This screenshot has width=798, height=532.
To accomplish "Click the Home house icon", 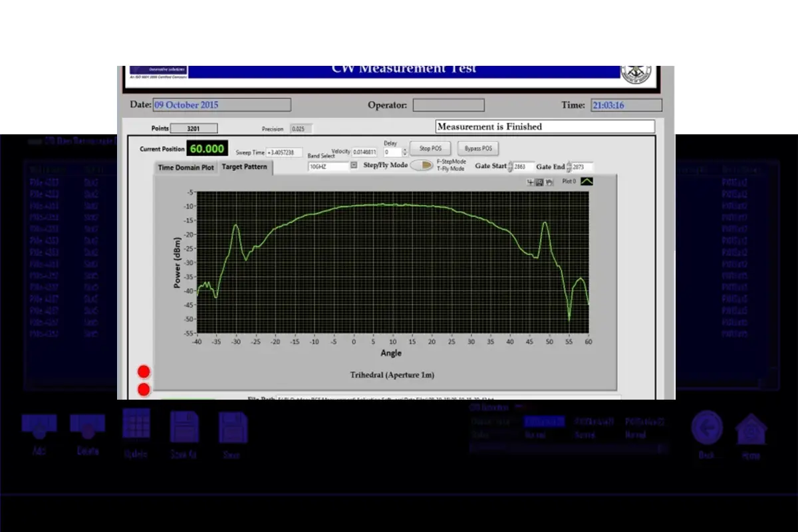I will tap(751, 429).
